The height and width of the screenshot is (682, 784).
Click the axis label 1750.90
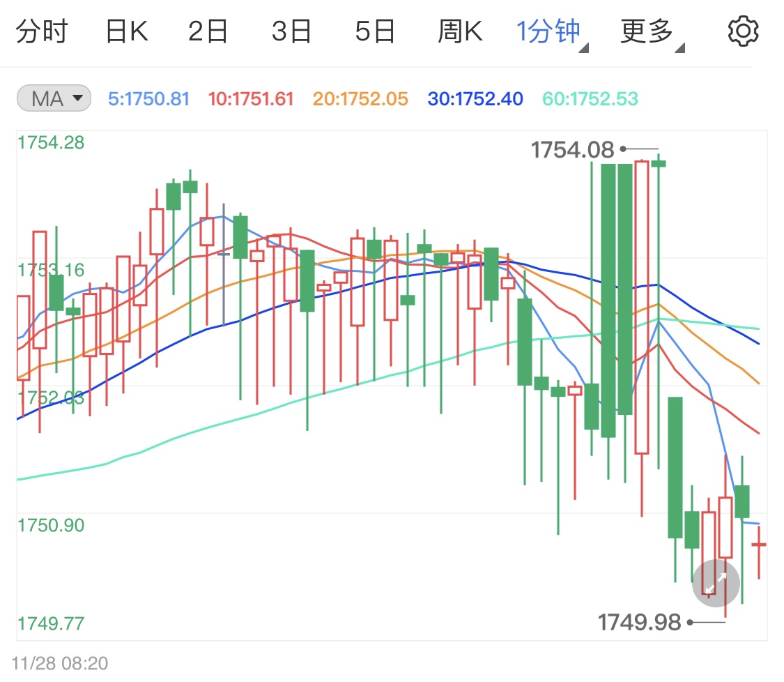tap(51, 525)
